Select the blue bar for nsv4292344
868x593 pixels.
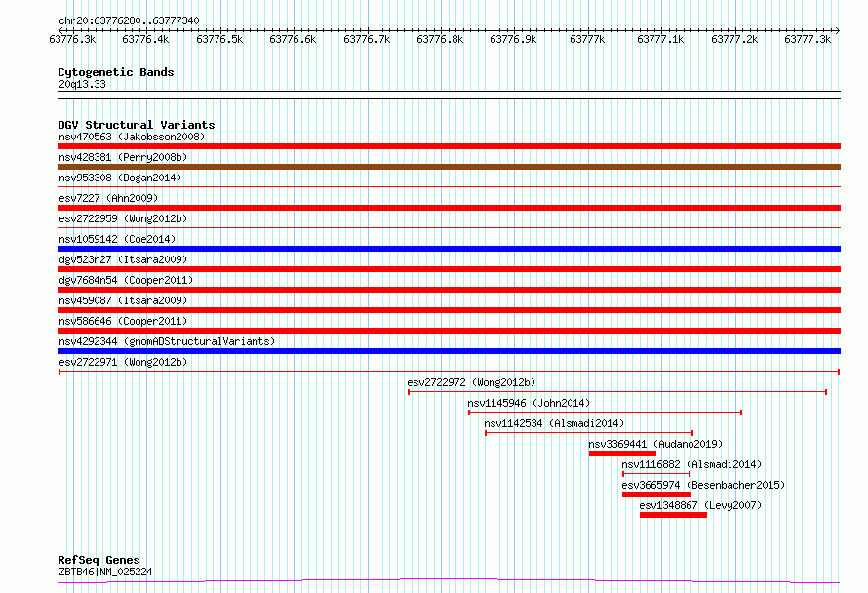click(x=449, y=351)
